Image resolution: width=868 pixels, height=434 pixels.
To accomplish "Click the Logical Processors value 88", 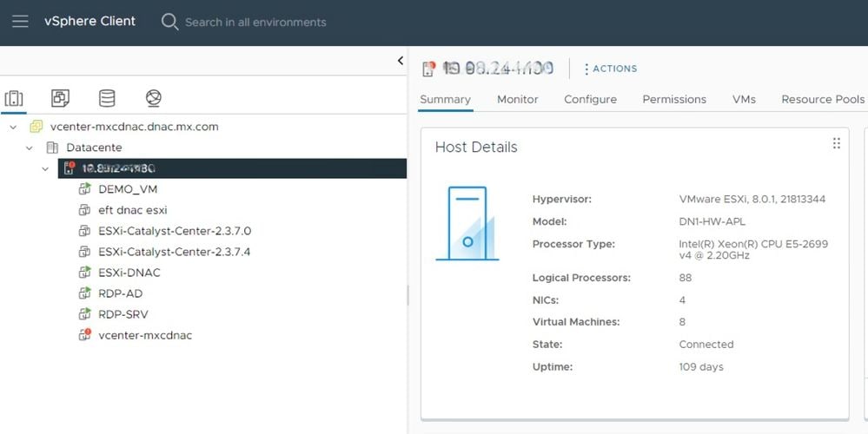I will (686, 278).
